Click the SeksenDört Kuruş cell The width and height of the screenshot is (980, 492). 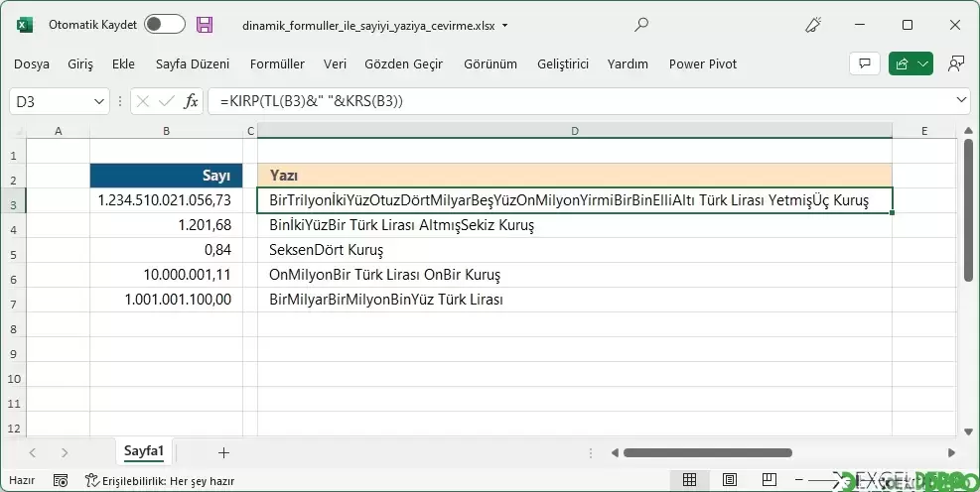574,250
